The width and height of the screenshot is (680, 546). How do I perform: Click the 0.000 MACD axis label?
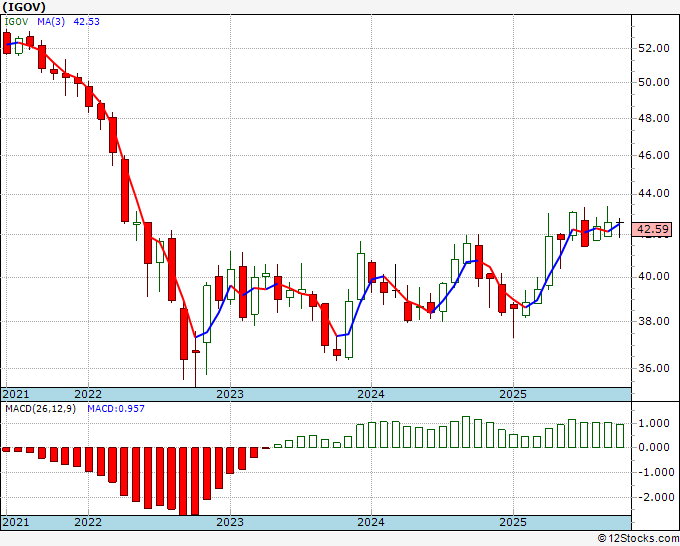(x=654, y=448)
